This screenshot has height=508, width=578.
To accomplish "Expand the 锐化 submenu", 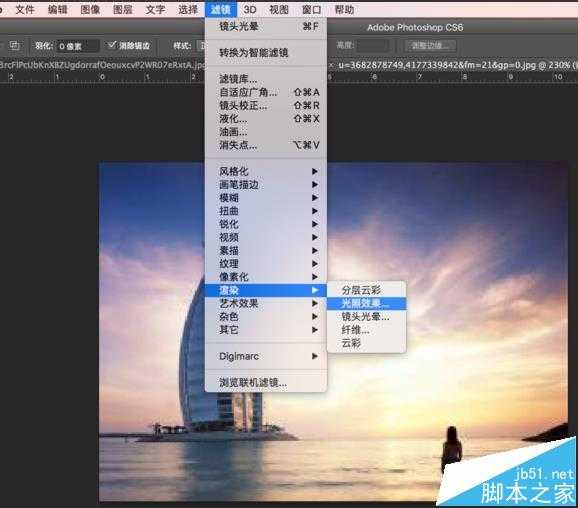I will (266, 224).
